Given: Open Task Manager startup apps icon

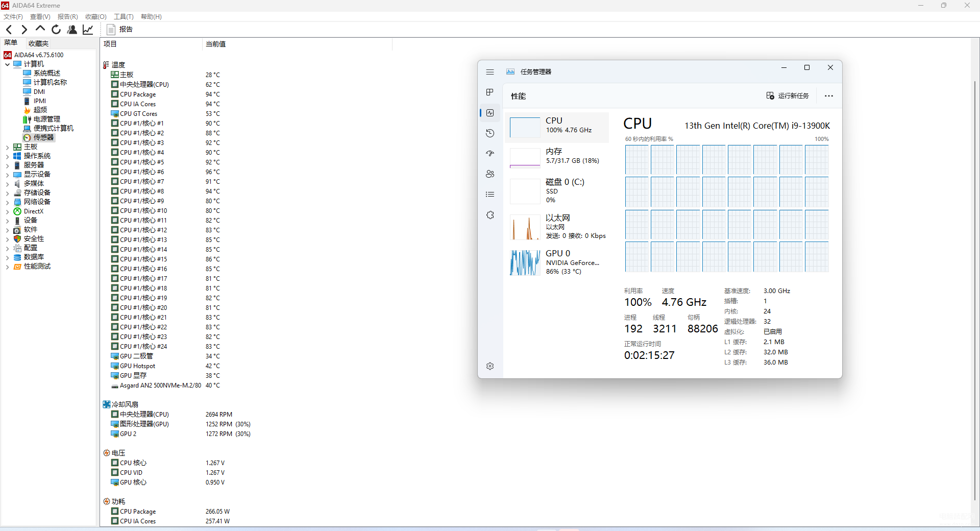Looking at the screenshot, I should 490,154.
